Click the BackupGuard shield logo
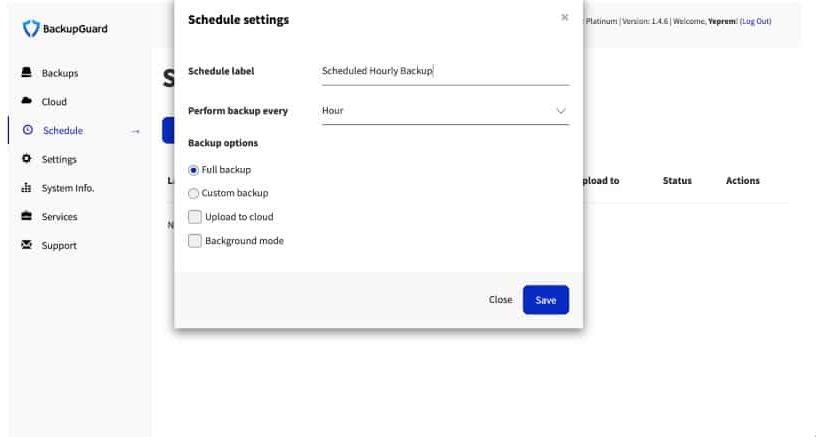Viewport: 816px width, 437px height. (31, 29)
